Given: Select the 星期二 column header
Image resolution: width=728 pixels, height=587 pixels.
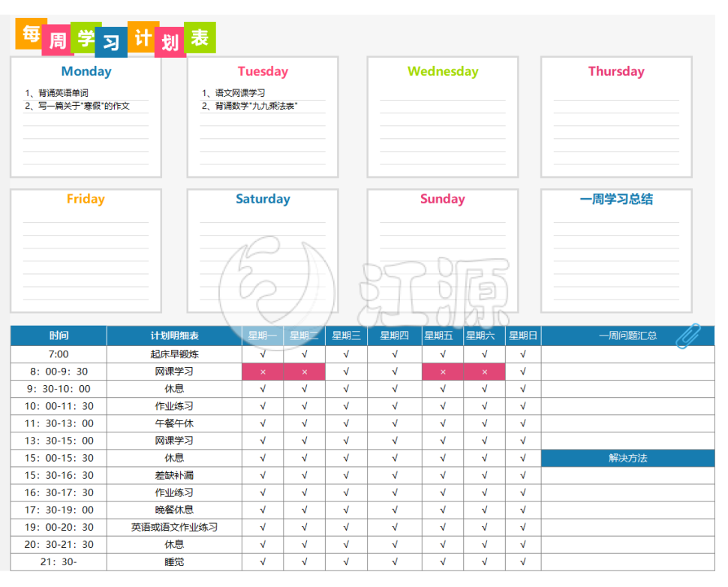Looking at the screenshot, I should coord(304,336).
